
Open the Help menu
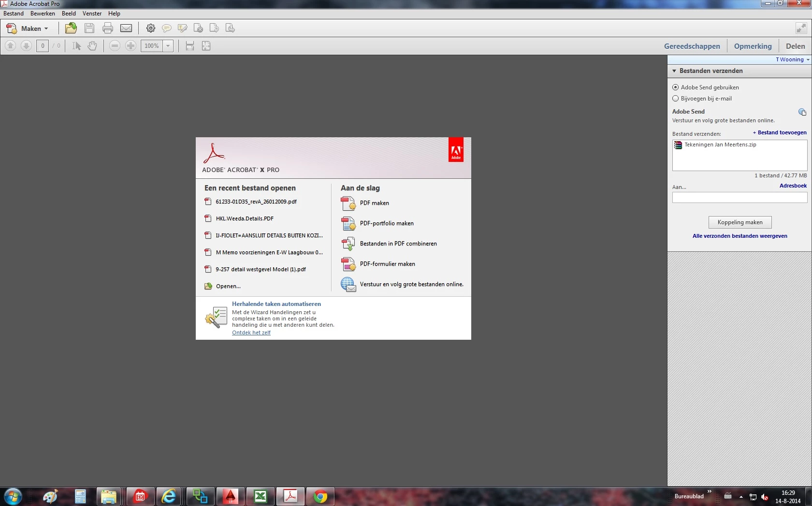click(x=114, y=14)
